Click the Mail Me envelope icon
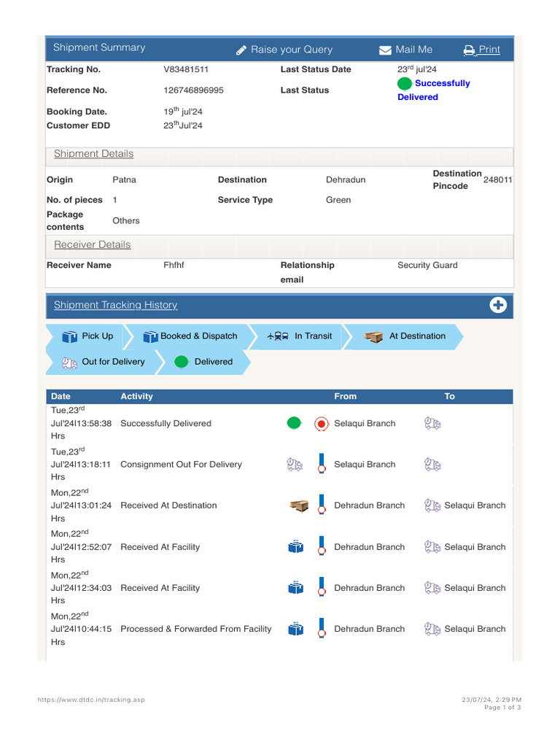560x747 pixels. pos(385,50)
